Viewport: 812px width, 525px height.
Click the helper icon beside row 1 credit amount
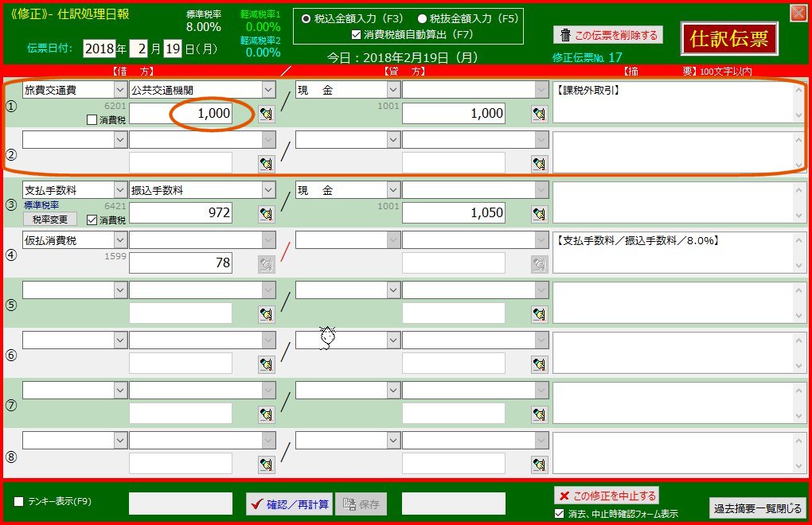539,114
